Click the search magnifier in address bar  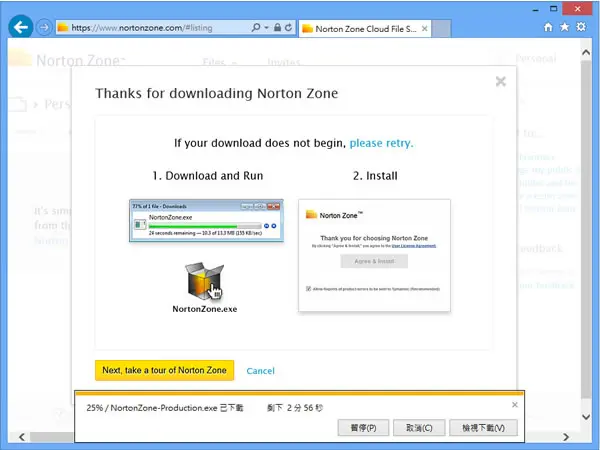255,27
